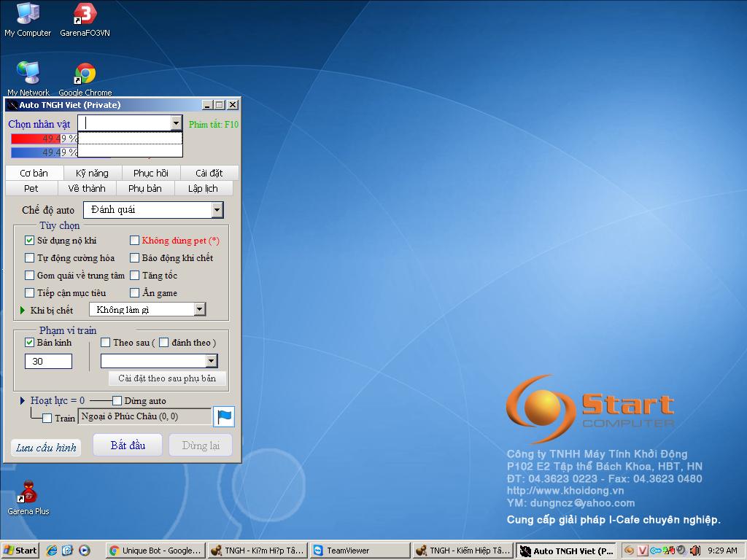The width and height of the screenshot is (747, 560).
Task: Click Internet Explorer quick launch icon
Action: click(x=52, y=551)
